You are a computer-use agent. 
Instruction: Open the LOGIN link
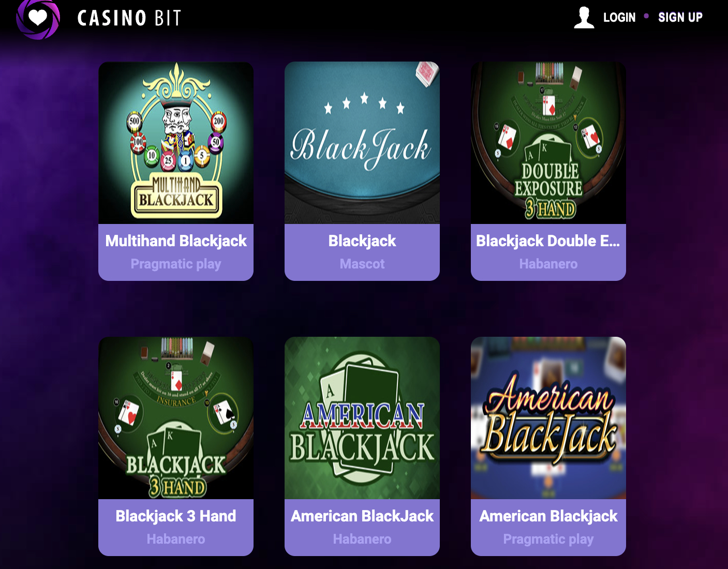[x=619, y=18]
